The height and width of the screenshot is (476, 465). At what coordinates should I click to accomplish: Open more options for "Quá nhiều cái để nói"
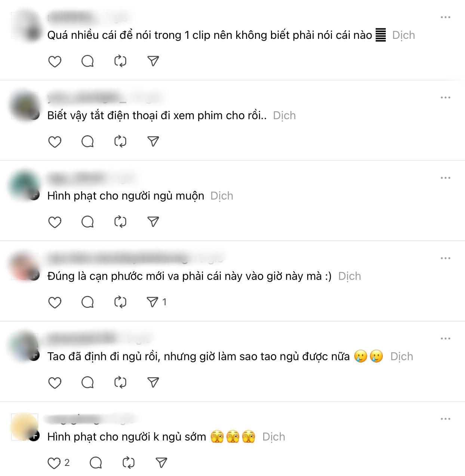446,17
